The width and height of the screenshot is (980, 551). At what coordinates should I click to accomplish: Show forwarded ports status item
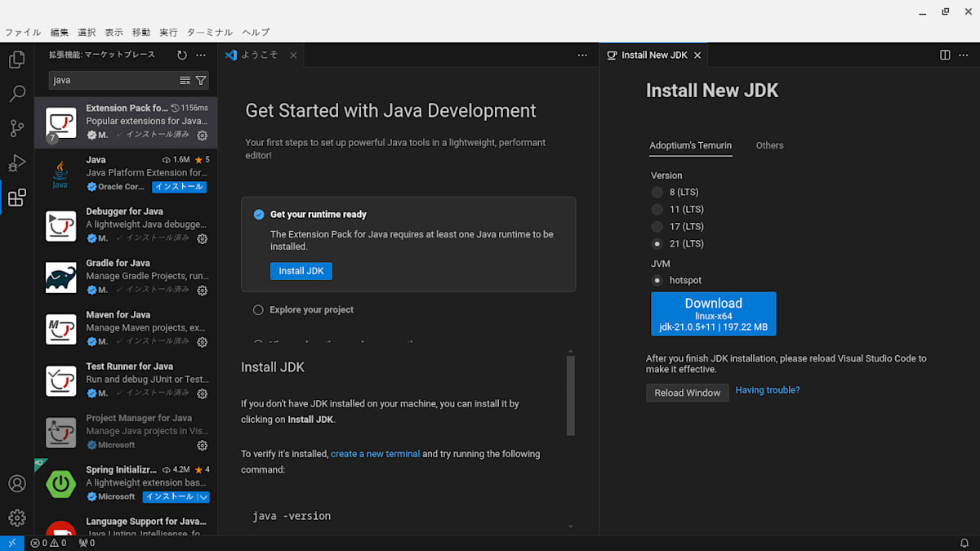coord(87,543)
